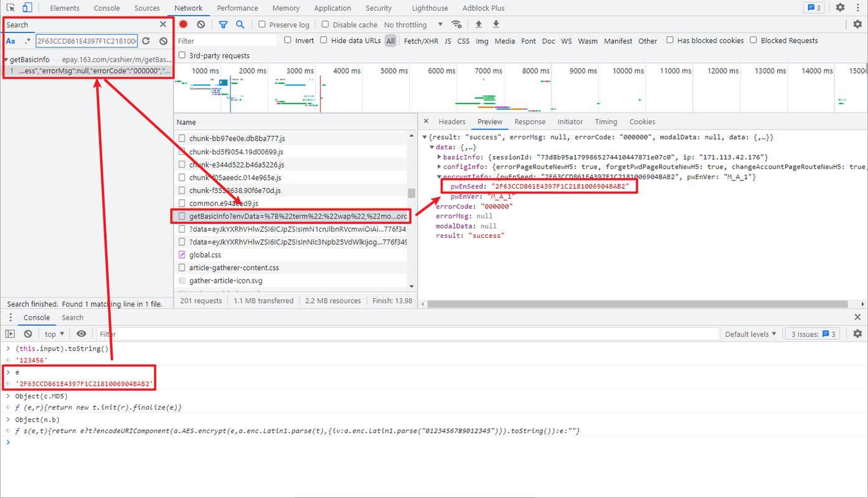The height and width of the screenshot is (498, 868).
Task: Expand configInfo object in preview
Action: 439,167
